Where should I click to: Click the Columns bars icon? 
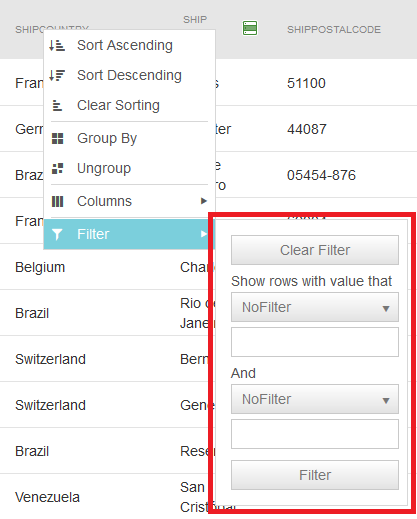point(57,201)
